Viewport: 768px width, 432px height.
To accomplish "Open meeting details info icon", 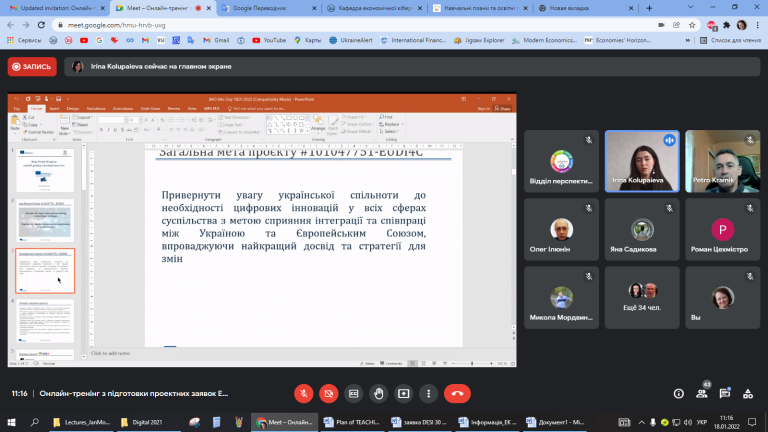I will 678,393.
